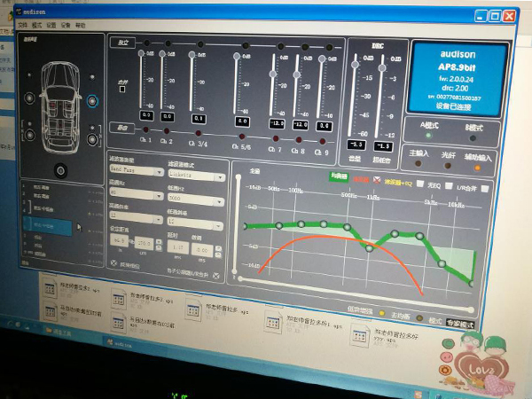Viewport: 532px width, 399px height.
Task: Select 辅助输入 aux input source
Action: [x=477, y=168]
